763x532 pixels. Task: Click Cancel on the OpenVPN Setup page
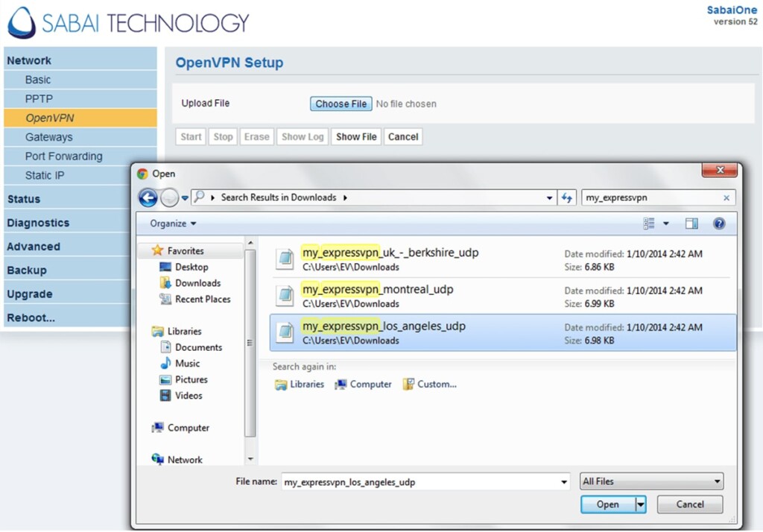click(403, 137)
